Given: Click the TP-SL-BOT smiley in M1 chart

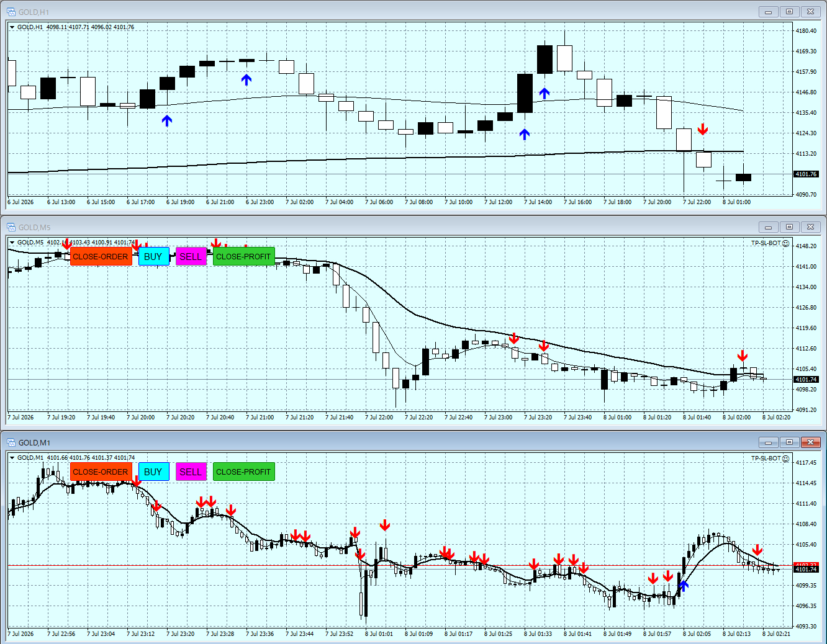Looking at the screenshot, I should pos(786,458).
